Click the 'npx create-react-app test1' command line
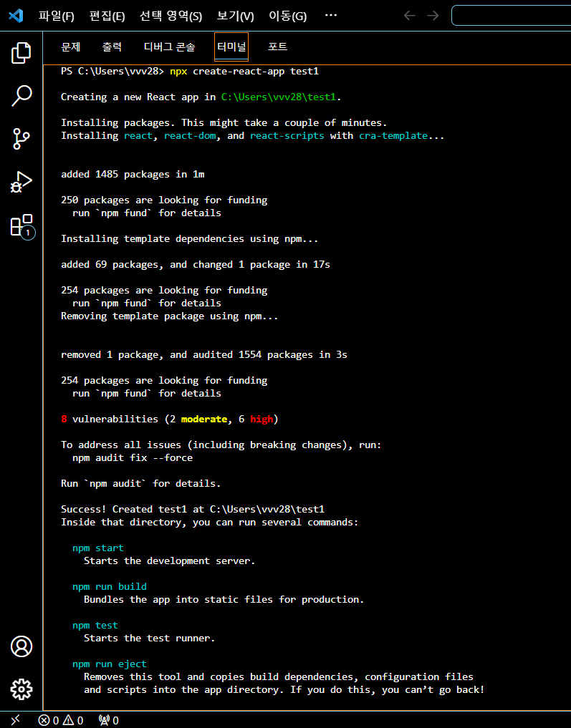Image resolution: width=571 pixels, height=728 pixels. point(244,71)
